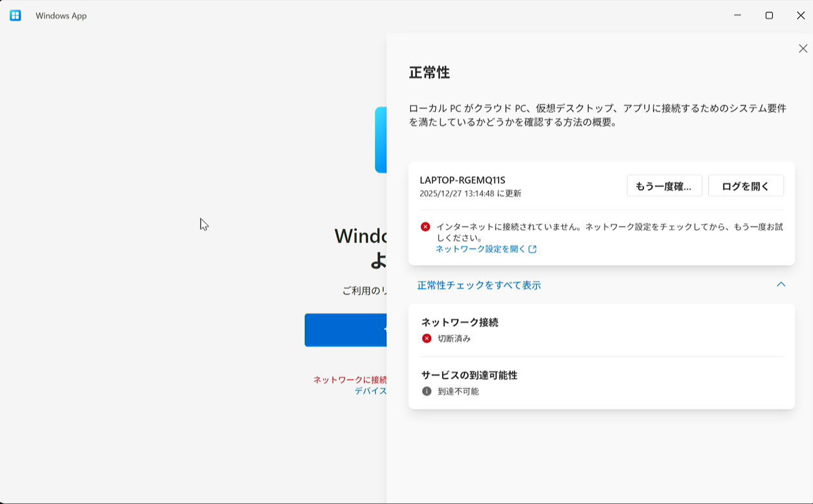The height and width of the screenshot is (504, 813).
Task: Select the 切断済み status text
Action: (x=454, y=338)
